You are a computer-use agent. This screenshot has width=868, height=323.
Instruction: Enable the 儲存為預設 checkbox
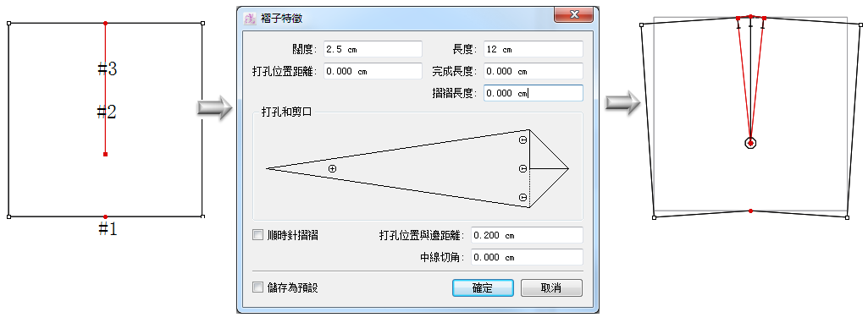point(257,287)
